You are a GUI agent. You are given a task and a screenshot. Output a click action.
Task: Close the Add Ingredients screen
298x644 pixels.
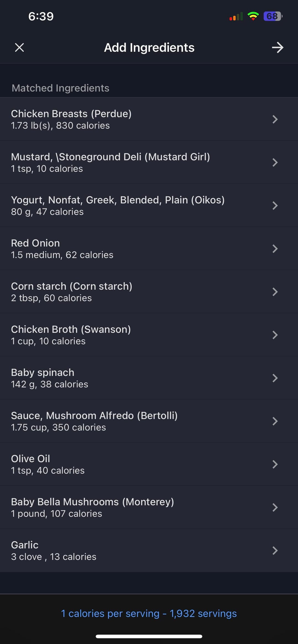pos(19,47)
